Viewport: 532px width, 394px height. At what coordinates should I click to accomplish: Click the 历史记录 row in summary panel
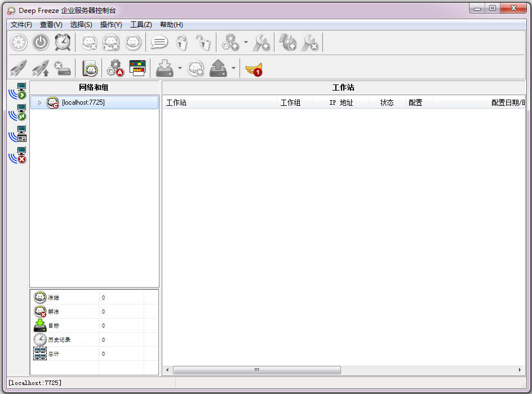point(94,339)
